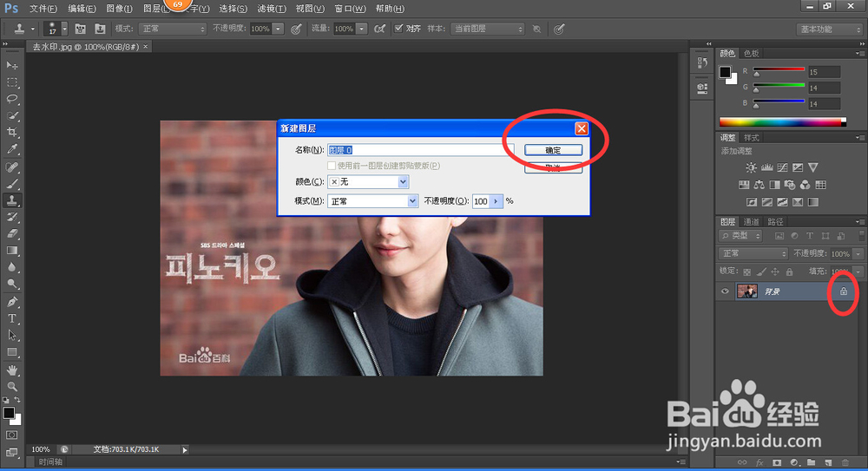Open the 模式 dropdown in options bar
Viewport: 868px width, 471px height.
pos(173,29)
